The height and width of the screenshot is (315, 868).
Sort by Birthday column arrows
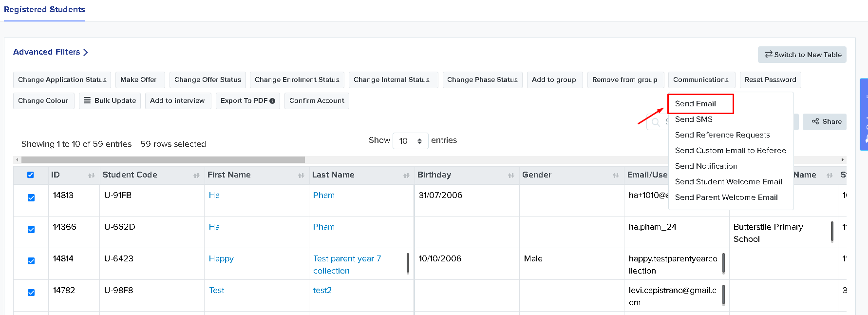tap(511, 176)
